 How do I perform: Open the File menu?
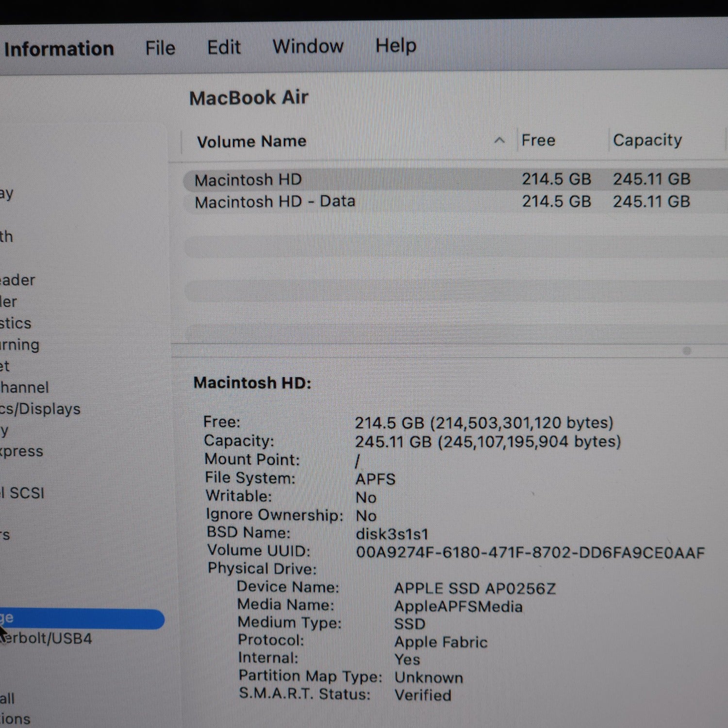[x=160, y=48]
